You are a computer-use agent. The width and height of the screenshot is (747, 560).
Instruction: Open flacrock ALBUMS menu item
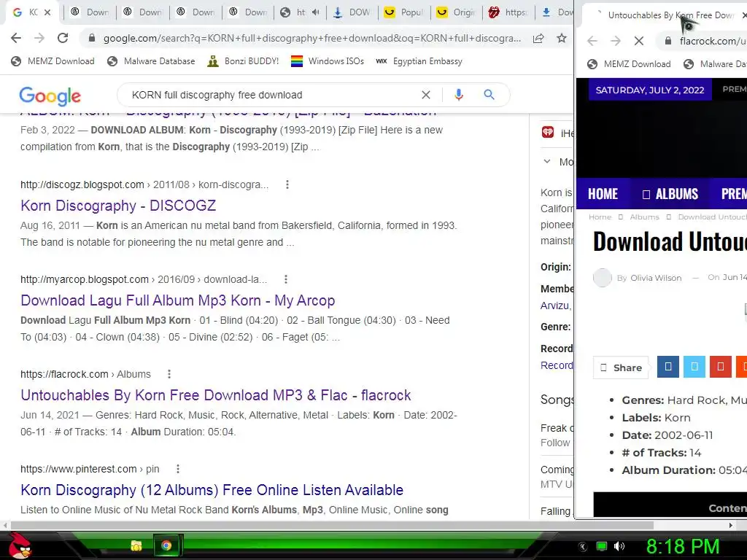[x=670, y=194]
